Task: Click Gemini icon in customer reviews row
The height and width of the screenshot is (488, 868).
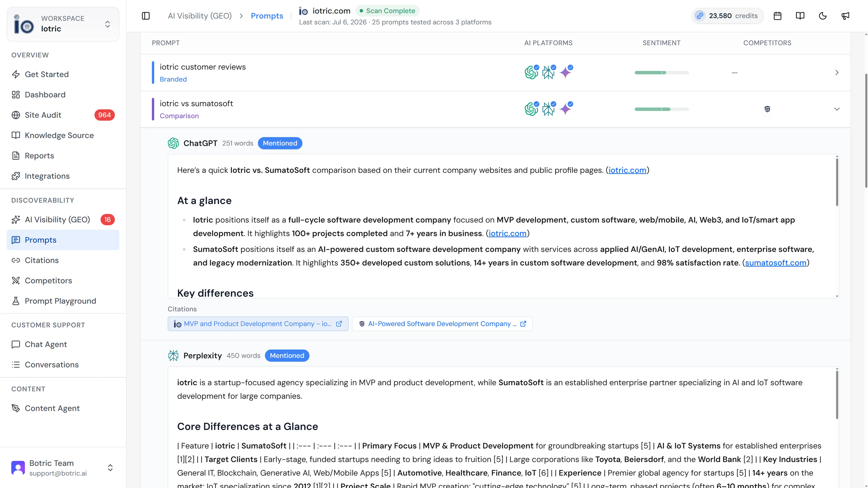Action: [566, 72]
